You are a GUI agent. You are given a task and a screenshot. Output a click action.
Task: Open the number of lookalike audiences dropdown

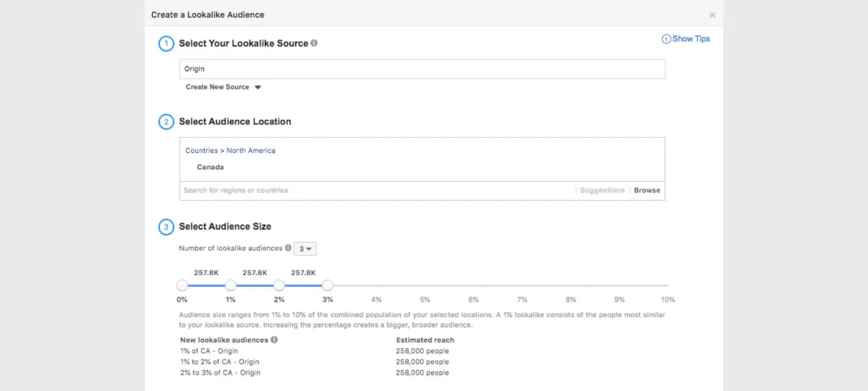pyautogui.click(x=305, y=249)
